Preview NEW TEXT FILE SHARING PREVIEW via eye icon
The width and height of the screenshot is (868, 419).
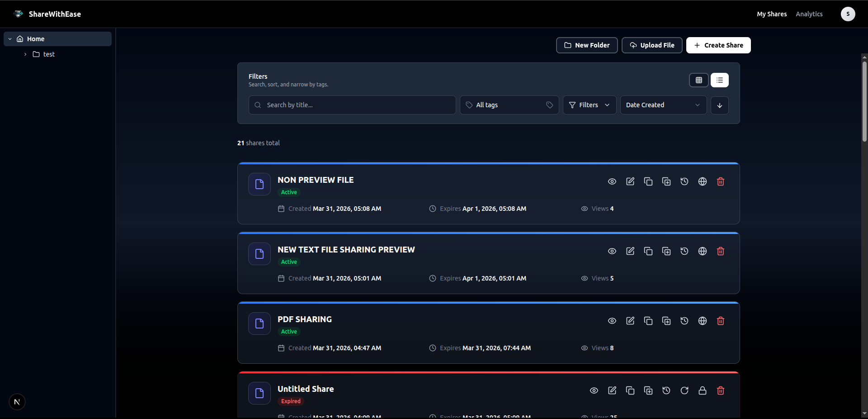(x=612, y=251)
